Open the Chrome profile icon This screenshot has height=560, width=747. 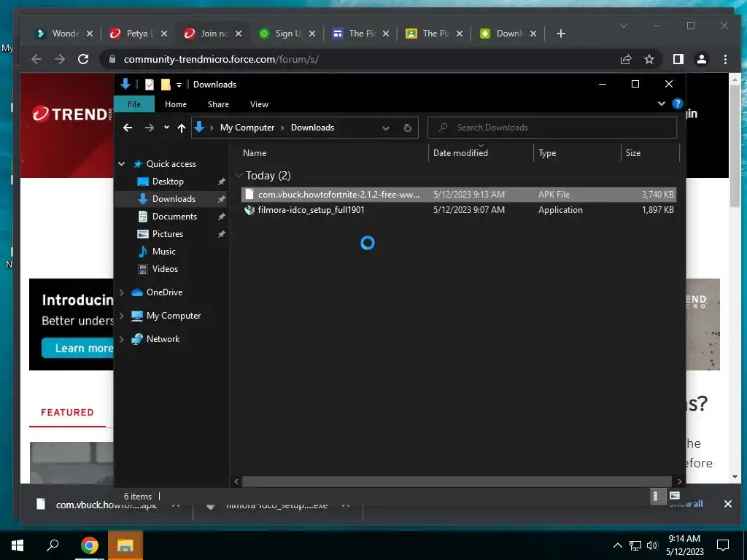[x=701, y=60]
